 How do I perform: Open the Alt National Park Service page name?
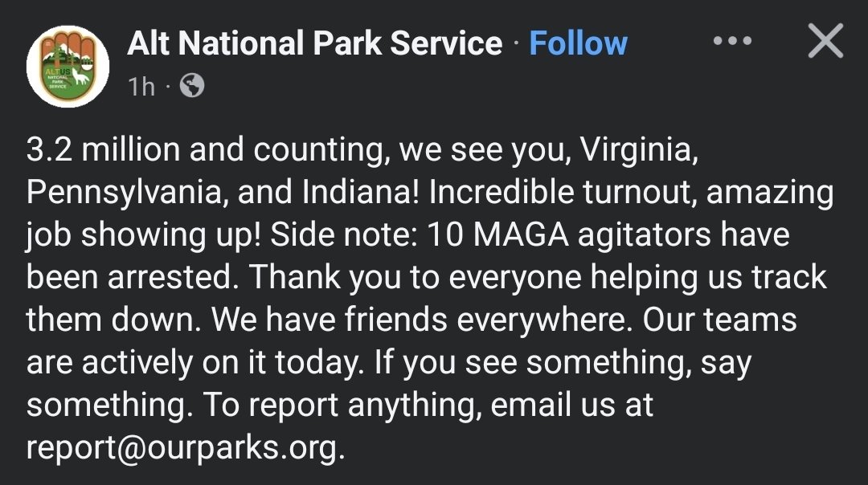(x=315, y=43)
